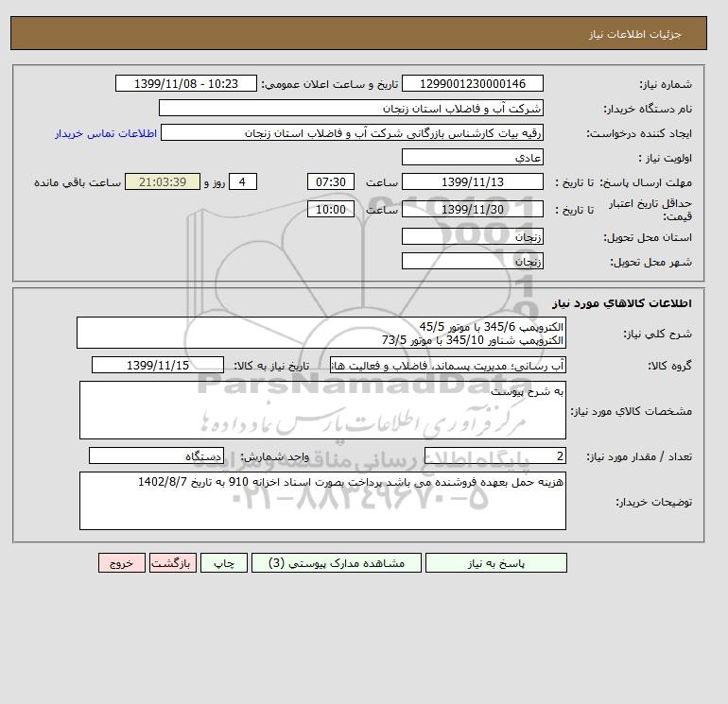Screen dimensions: 728x704
Task: Click the buyer notes textbox
Action: click(x=322, y=501)
